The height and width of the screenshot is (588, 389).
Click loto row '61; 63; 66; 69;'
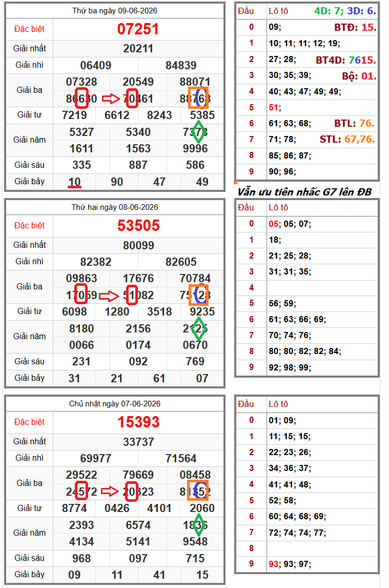coord(297,319)
